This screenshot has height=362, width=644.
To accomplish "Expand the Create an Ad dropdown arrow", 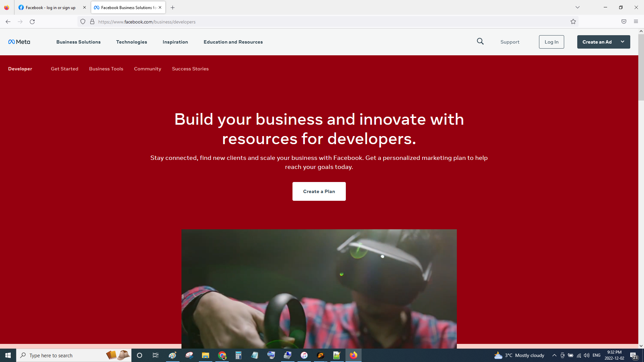I will pyautogui.click(x=623, y=42).
